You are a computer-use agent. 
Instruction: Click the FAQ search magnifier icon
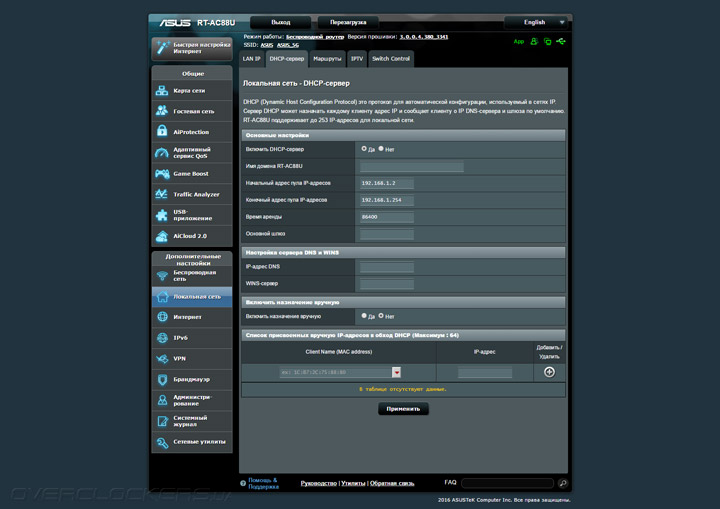point(563,483)
